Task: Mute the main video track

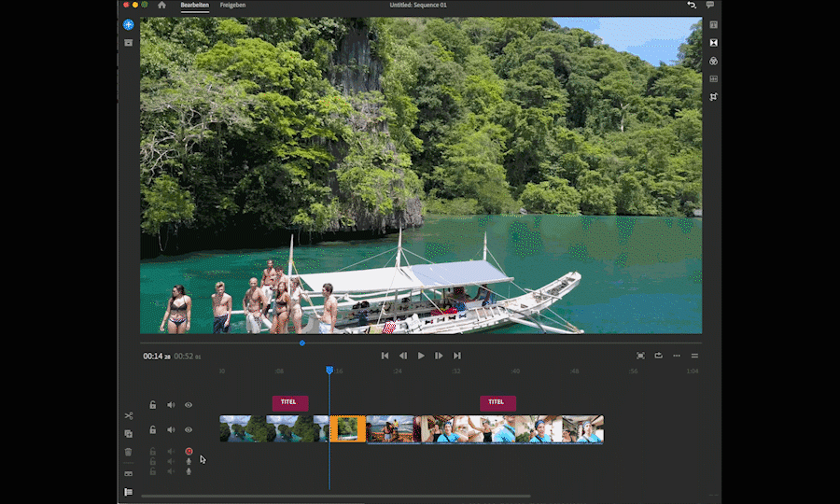Action: click(x=171, y=430)
